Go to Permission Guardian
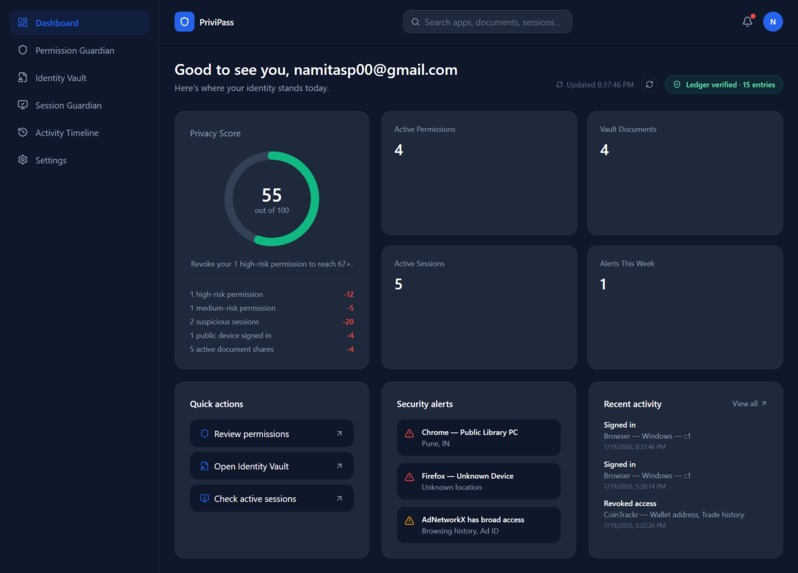 pyautogui.click(x=79, y=50)
